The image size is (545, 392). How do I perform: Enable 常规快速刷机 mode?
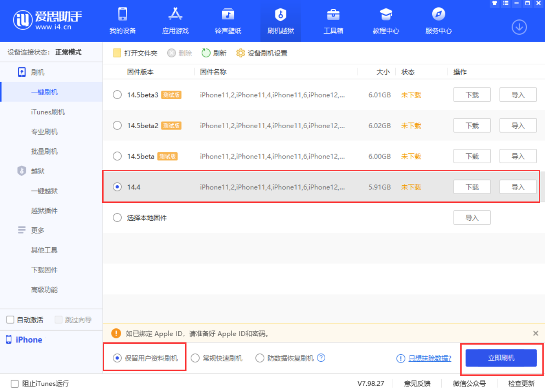click(195, 358)
